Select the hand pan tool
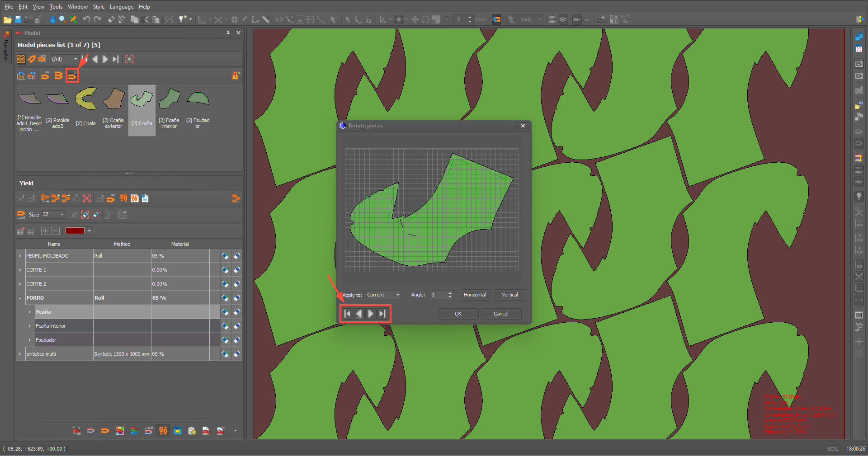Screen dimensions: 868x456 click(52, 19)
